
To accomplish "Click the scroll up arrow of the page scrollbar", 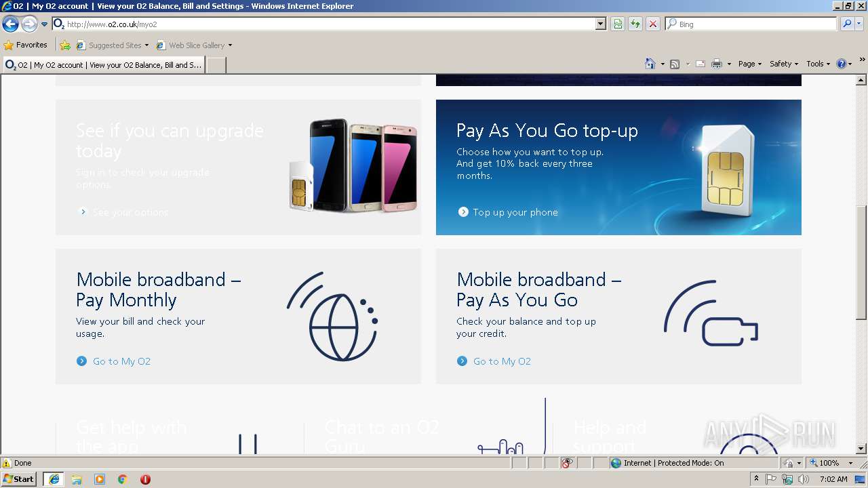I will point(861,81).
